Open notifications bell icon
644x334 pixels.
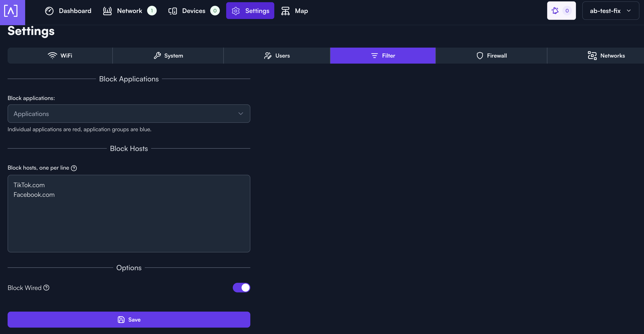(x=555, y=11)
